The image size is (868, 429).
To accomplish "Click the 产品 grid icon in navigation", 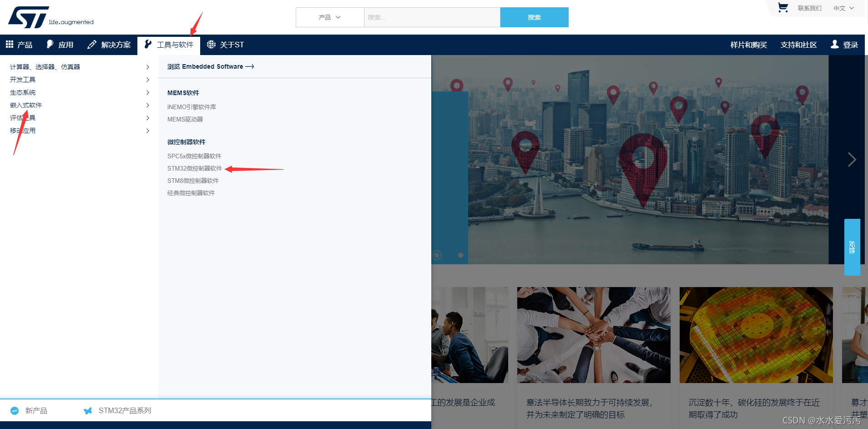I will (x=10, y=44).
